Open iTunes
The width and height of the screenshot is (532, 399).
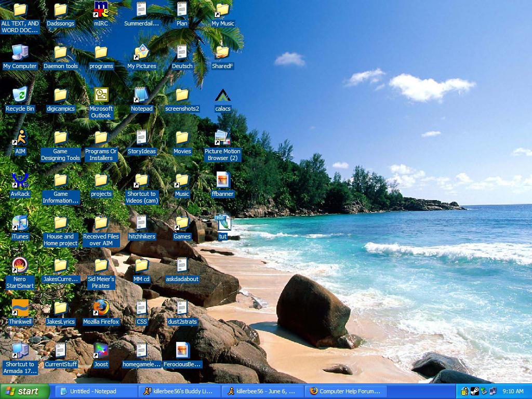tap(21, 222)
